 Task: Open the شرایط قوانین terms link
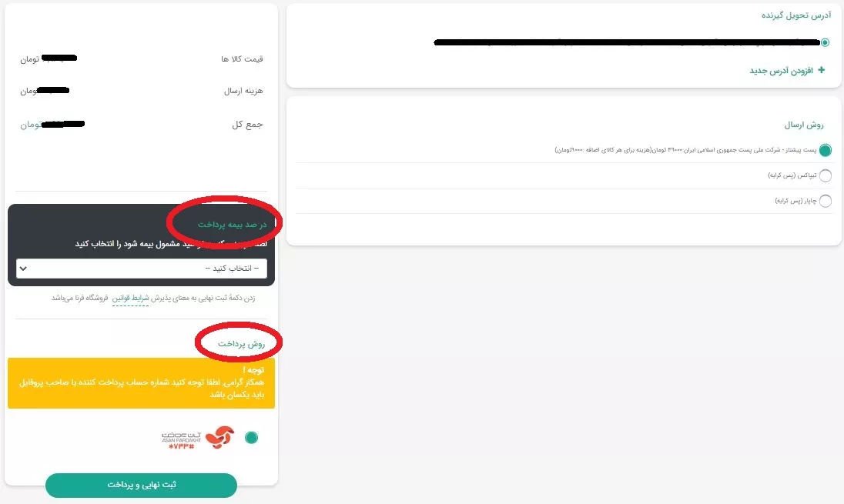click(130, 298)
